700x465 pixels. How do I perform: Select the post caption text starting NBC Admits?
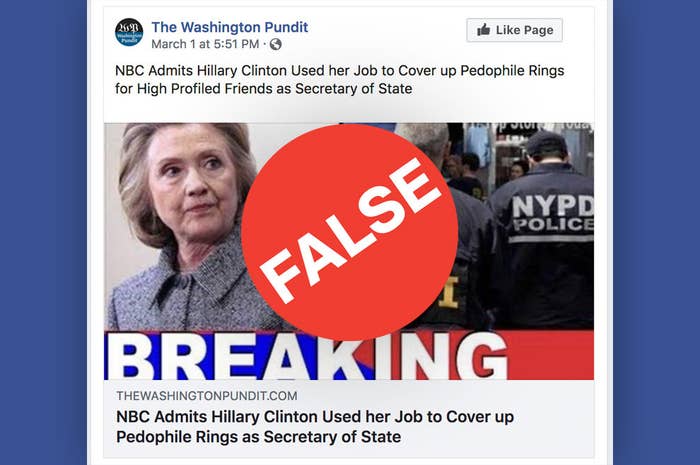339,79
